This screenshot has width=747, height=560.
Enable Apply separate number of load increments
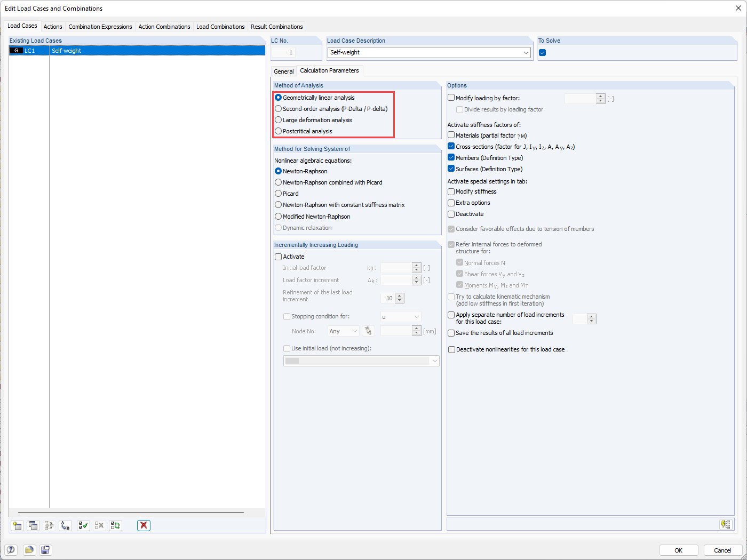451,315
